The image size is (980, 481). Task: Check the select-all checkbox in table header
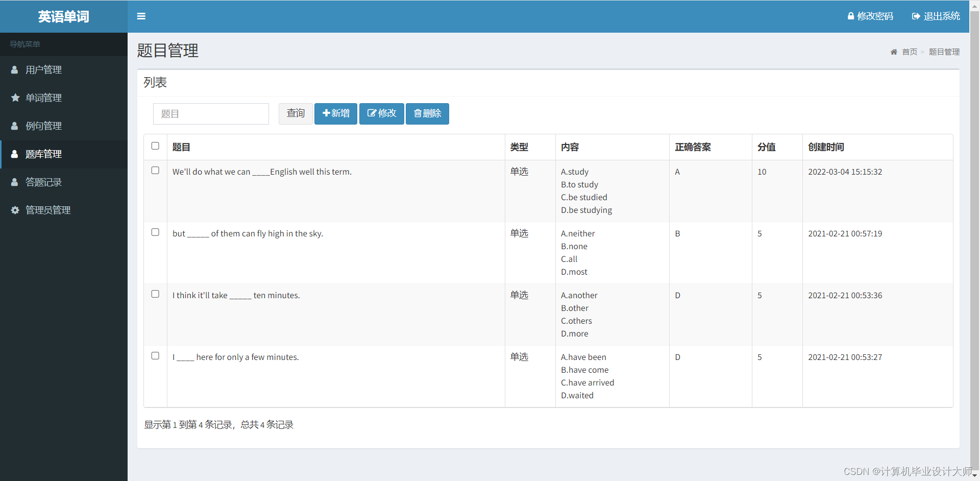click(x=155, y=146)
